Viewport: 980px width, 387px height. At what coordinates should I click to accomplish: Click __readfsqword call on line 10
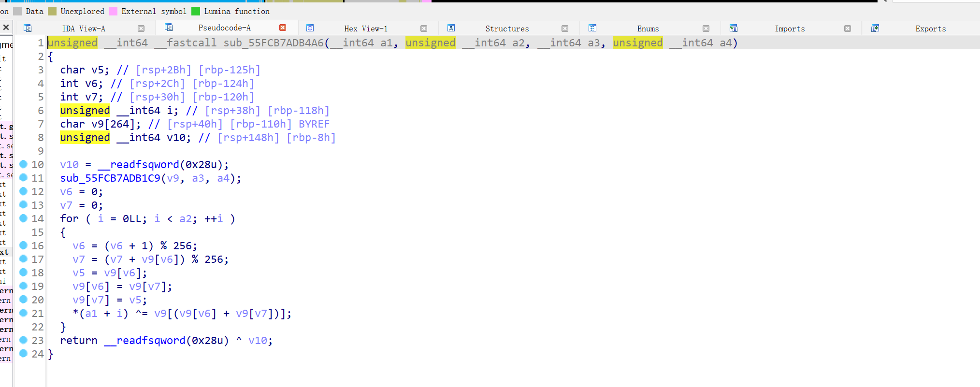pyautogui.click(x=138, y=165)
